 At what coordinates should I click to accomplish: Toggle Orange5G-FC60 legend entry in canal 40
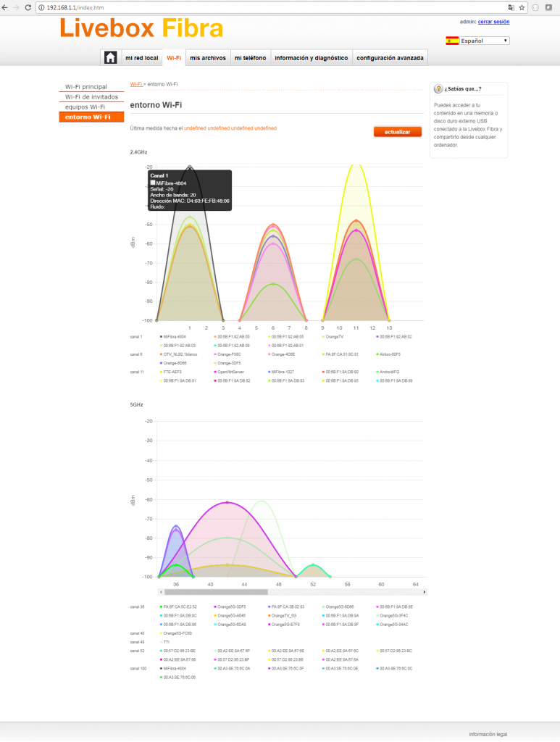[176, 633]
